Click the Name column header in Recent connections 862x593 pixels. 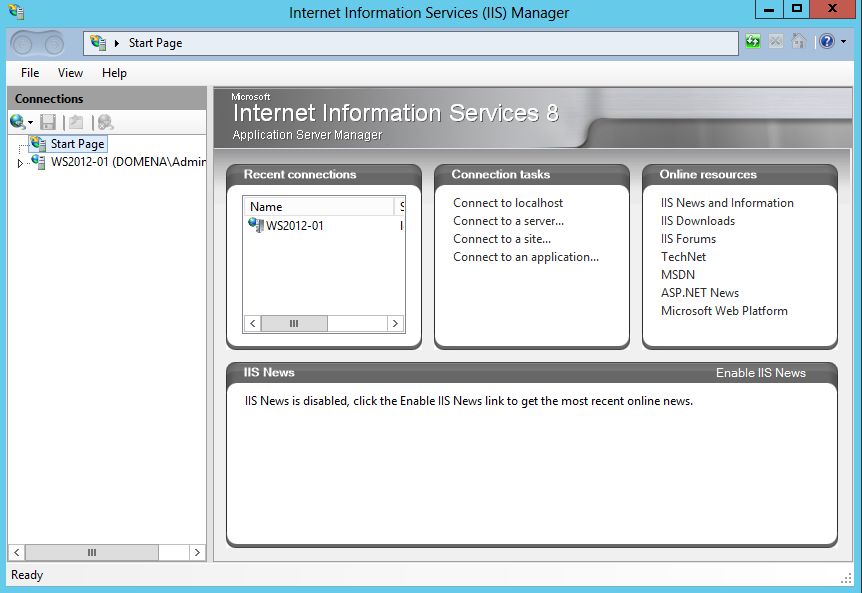tap(319, 207)
